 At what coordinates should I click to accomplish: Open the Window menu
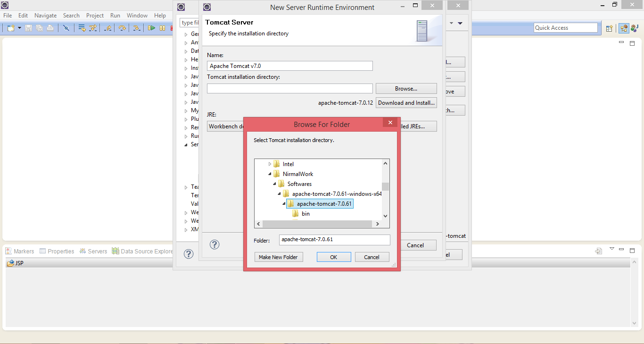137,16
